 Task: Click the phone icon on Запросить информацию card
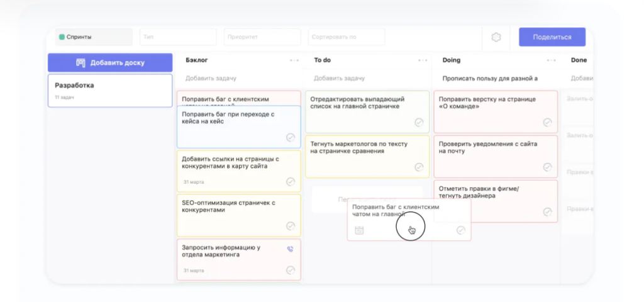pos(290,249)
